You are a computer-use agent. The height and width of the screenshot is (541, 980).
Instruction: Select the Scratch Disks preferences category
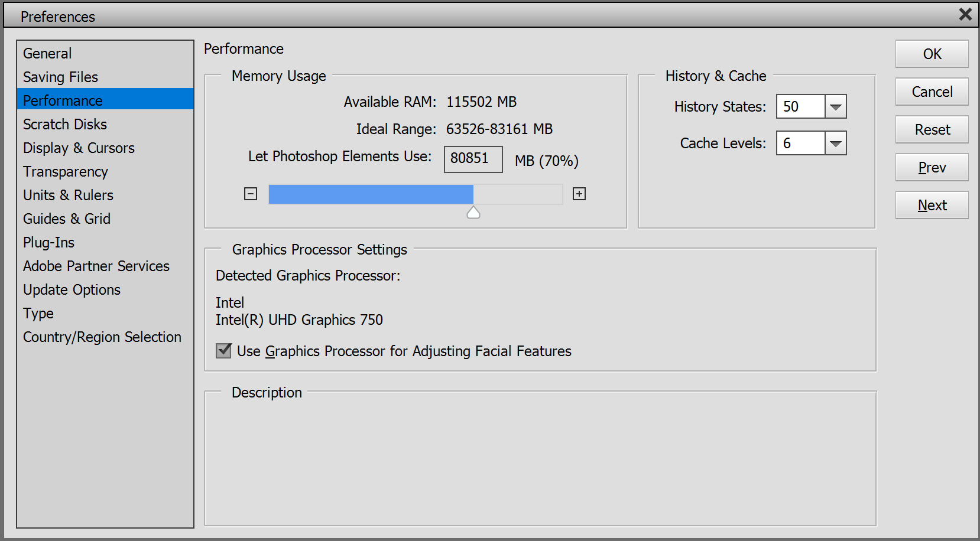(64, 124)
